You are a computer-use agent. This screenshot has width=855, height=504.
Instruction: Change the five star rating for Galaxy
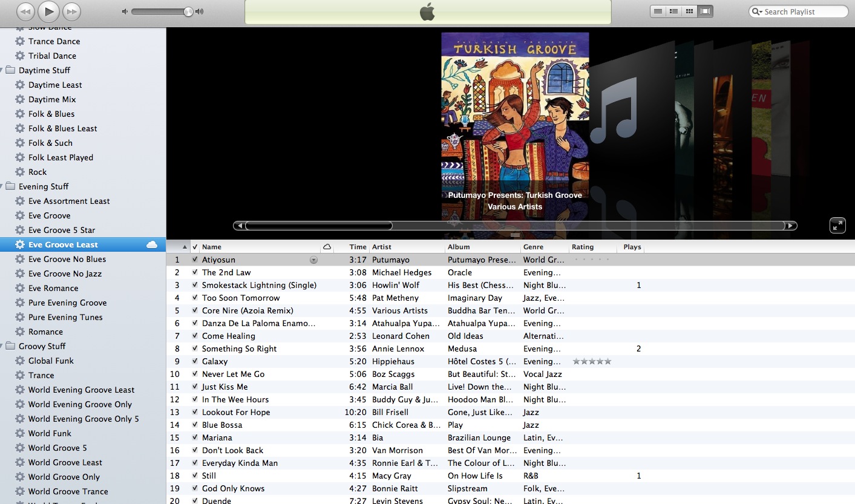[592, 361]
